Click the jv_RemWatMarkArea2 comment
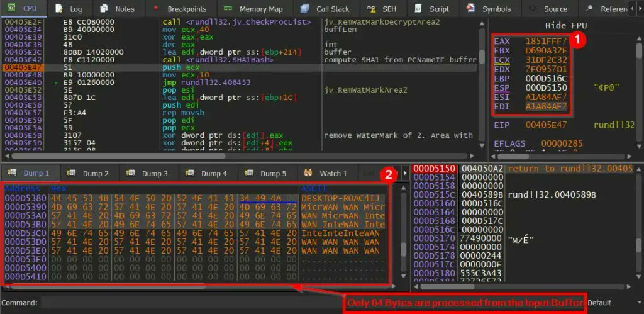The height and width of the screenshot is (314, 644). click(x=365, y=89)
